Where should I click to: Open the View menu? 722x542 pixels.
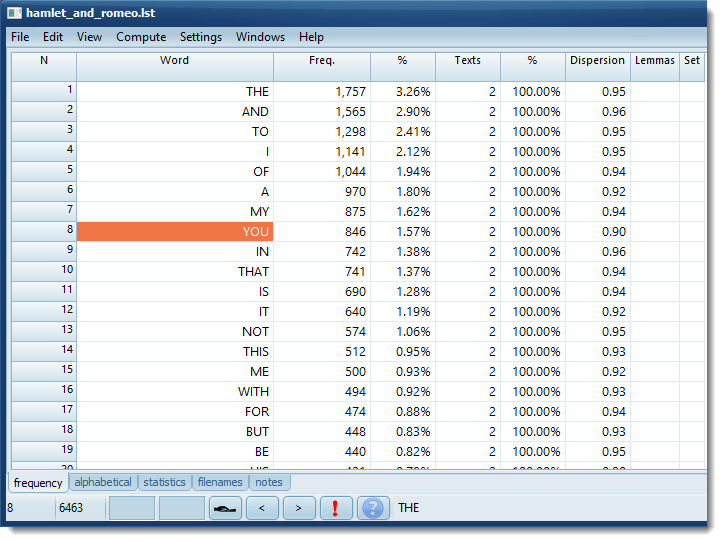(x=89, y=37)
